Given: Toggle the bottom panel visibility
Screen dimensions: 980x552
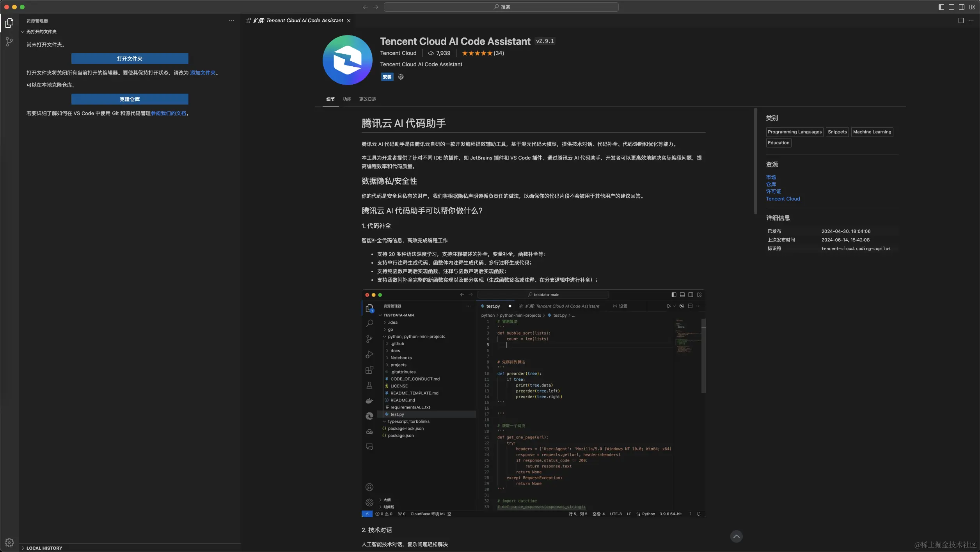Looking at the screenshot, I should 951,7.
